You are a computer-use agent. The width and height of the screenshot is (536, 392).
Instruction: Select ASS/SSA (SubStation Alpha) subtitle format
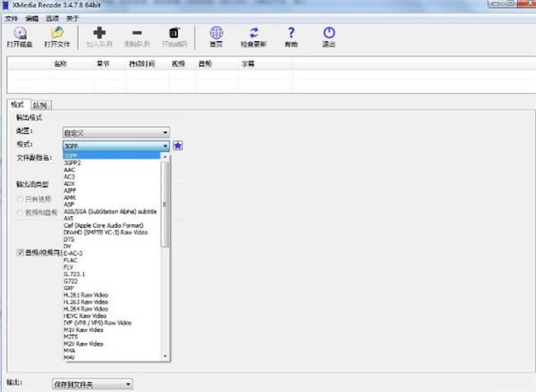pyautogui.click(x=112, y=212)
